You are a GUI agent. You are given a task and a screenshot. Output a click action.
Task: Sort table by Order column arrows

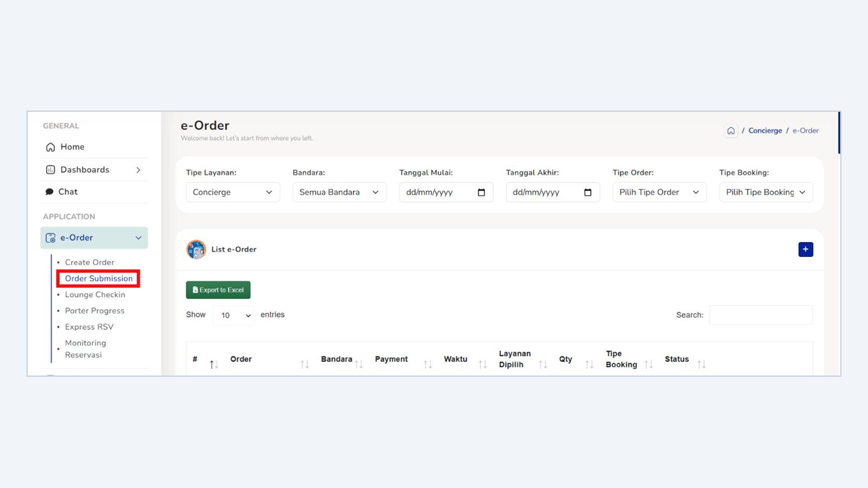304,365
